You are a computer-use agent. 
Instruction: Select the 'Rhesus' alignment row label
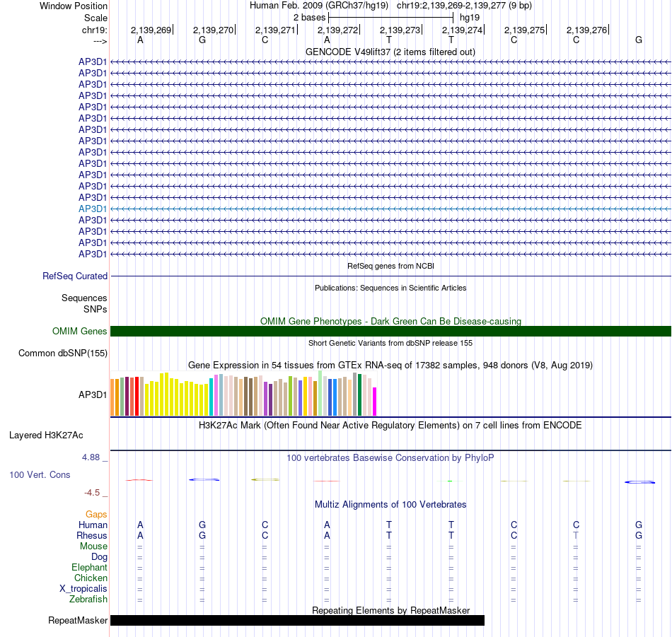pyautogui.click(x=92, y=535)
